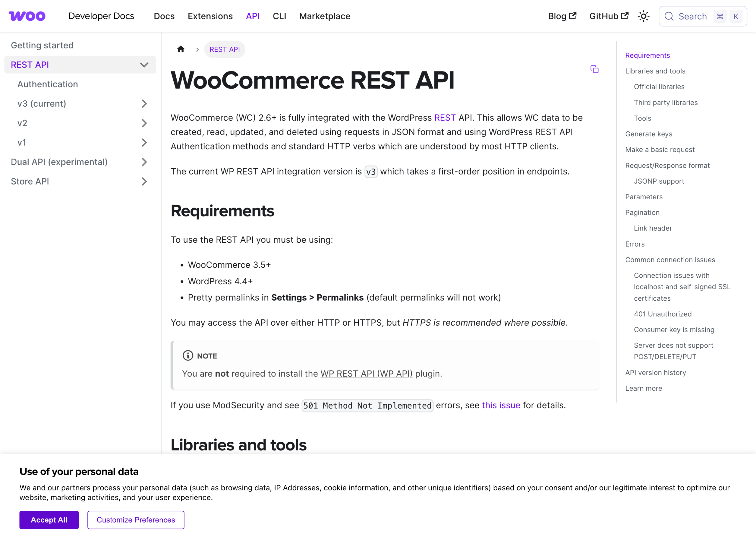Follow the 'this issue' link

click(501, 405)
